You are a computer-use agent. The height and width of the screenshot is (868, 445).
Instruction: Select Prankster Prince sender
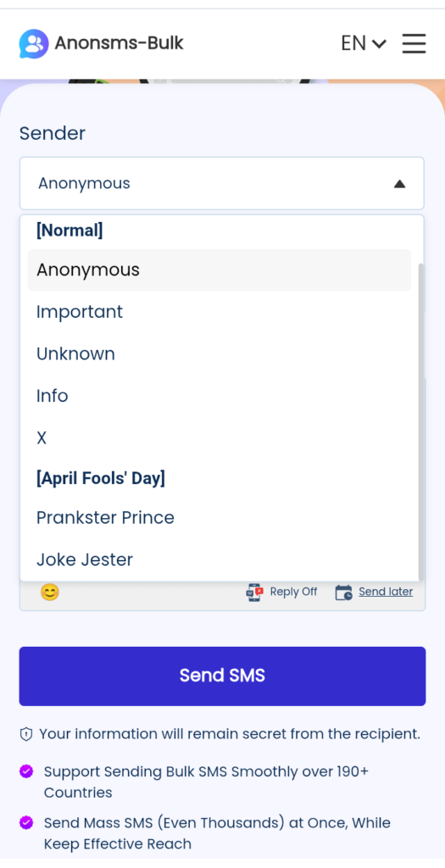220,518
